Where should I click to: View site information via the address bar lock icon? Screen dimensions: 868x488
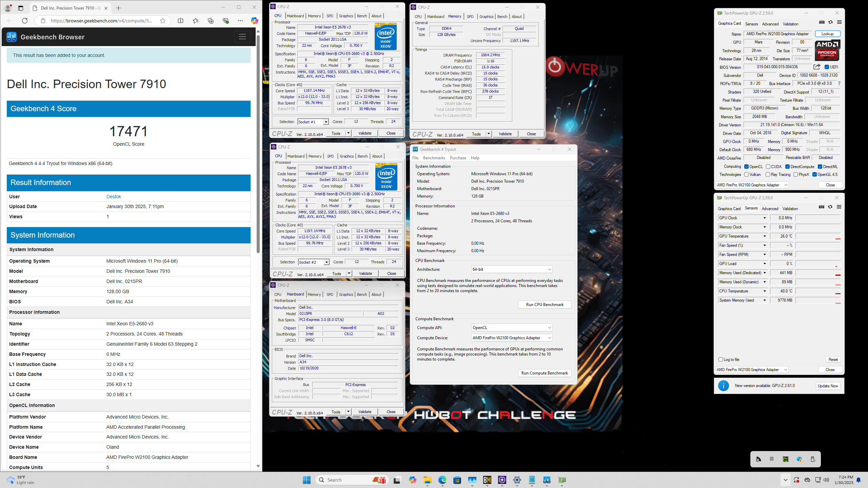pos(43,21)
